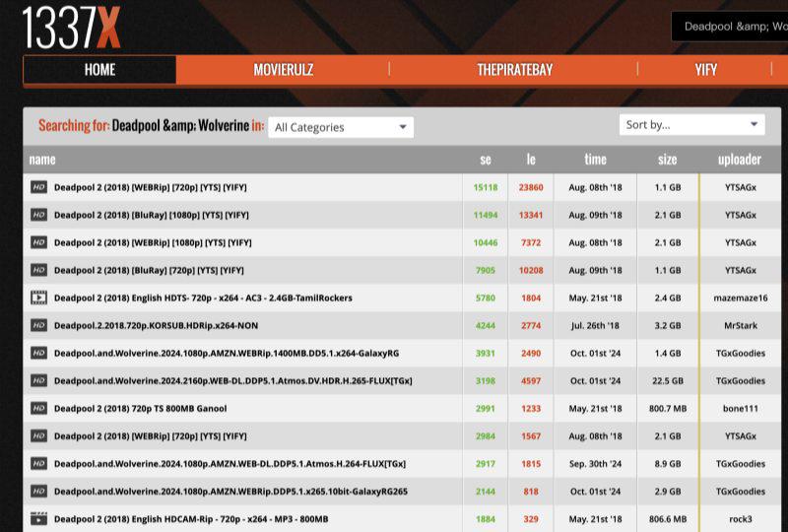
Task: Open TGxGoodies uploader on 22.5 GB row
Action: tap(741, 380)
